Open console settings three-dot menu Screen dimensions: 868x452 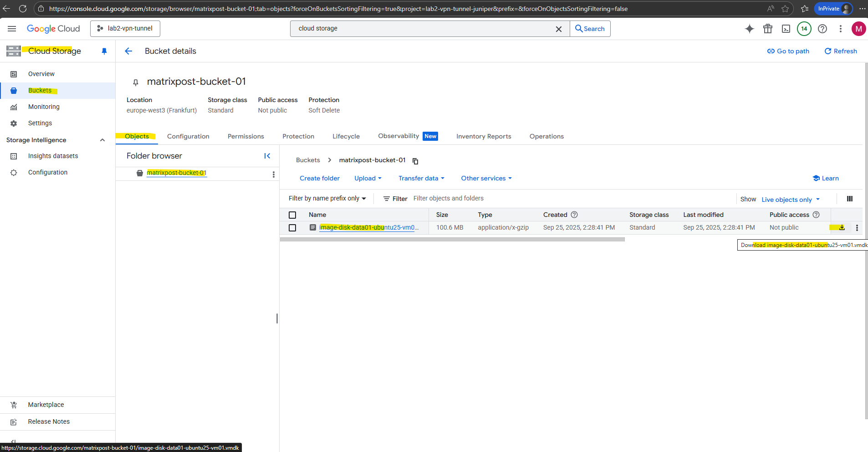pos(841,29)
